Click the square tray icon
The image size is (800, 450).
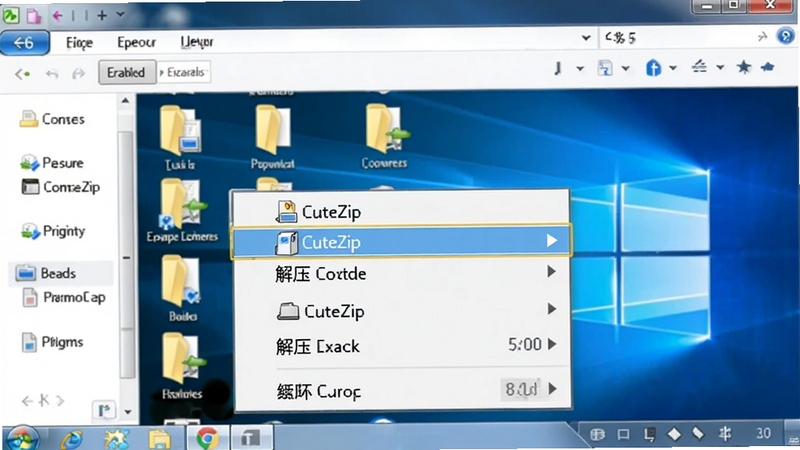pyautogui.click(x=623, y=434)
